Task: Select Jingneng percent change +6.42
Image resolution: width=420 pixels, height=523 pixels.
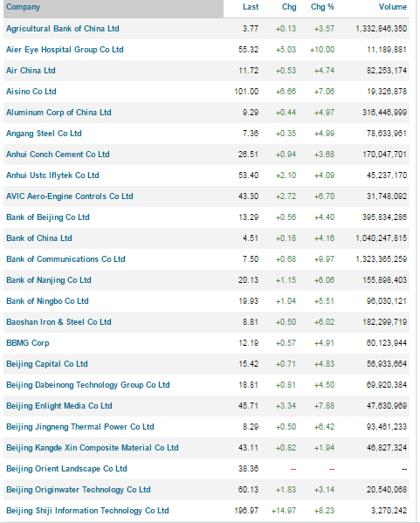Action: (x=324, y=427)
